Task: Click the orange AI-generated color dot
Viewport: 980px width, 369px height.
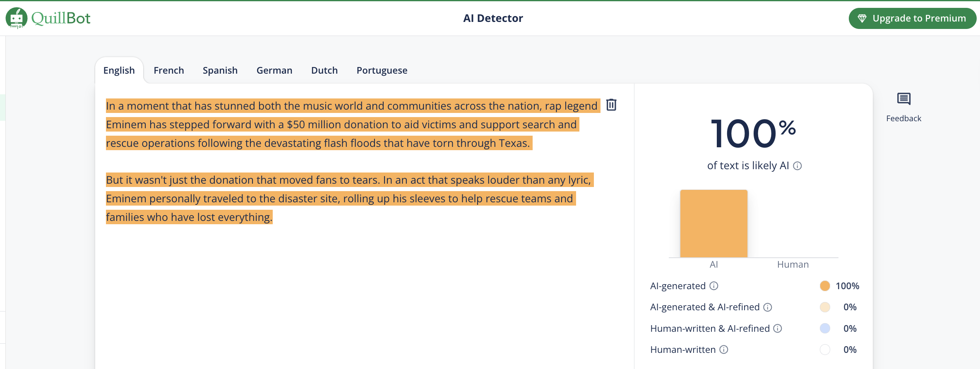Action: (825, 286)
